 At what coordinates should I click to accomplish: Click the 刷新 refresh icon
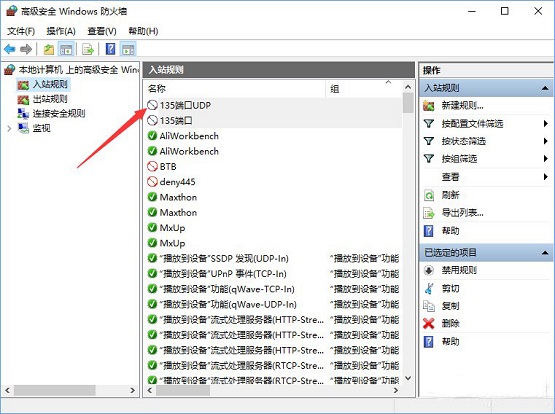point(429,195)
